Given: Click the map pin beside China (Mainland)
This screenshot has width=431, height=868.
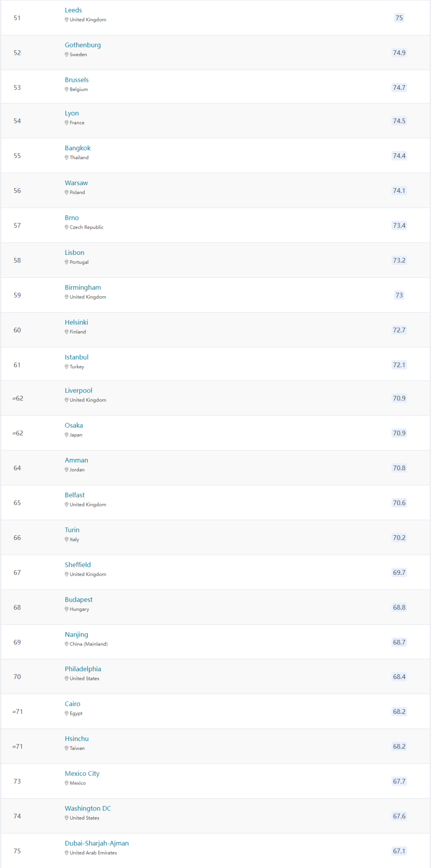Looking at the screenshot, I should [67, 644].
